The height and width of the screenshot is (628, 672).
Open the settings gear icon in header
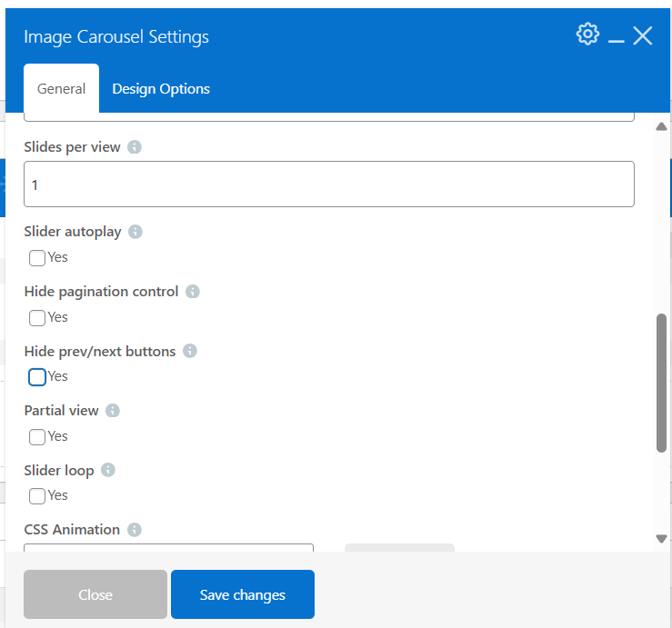587,35
